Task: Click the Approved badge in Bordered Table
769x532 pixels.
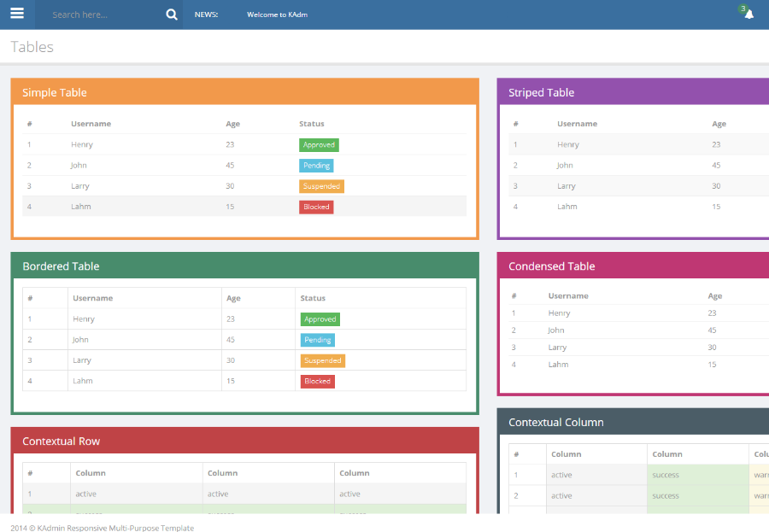Action: pyautogui.click(x=320, y=319)
